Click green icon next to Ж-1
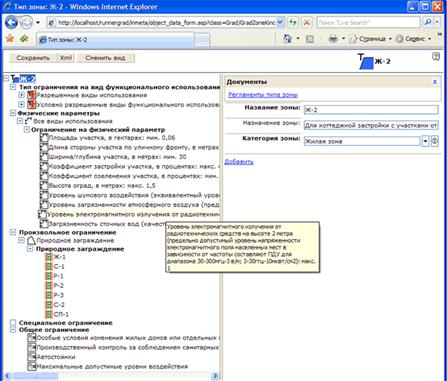 coord(49,257)
